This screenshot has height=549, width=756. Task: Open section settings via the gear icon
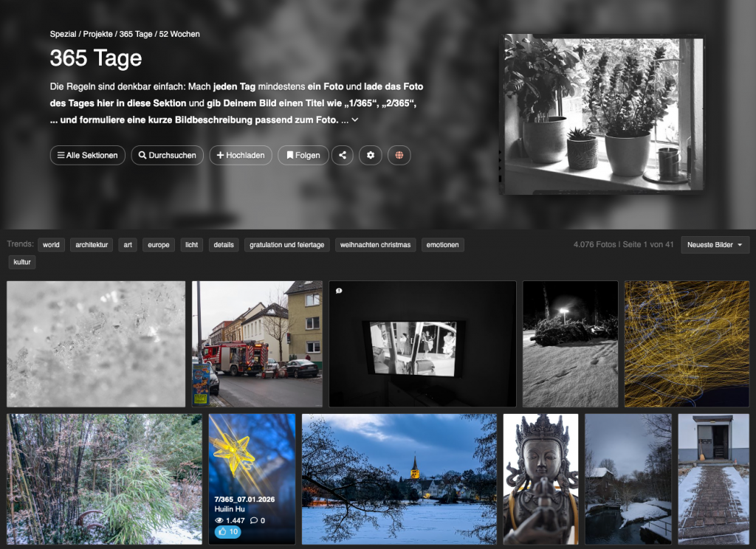click(x=371, y=155)
